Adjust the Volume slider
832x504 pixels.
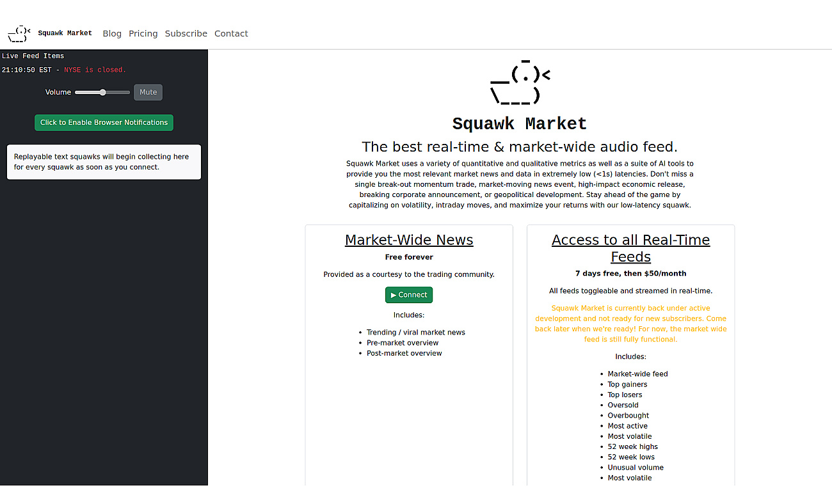[x=102, y=92]
